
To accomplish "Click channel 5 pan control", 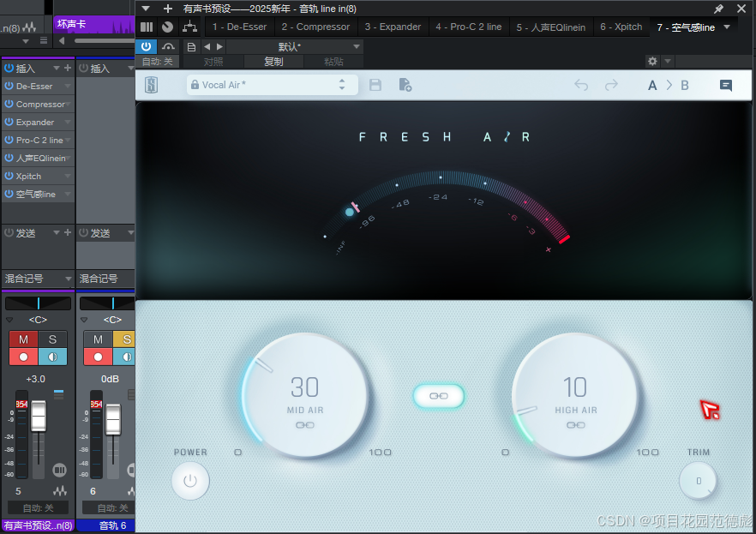I will 38,303.
